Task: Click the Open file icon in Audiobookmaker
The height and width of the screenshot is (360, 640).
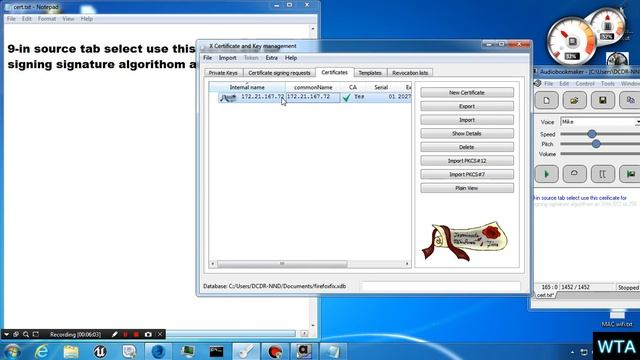Action: pyautogui.click(x=574, y=100)
